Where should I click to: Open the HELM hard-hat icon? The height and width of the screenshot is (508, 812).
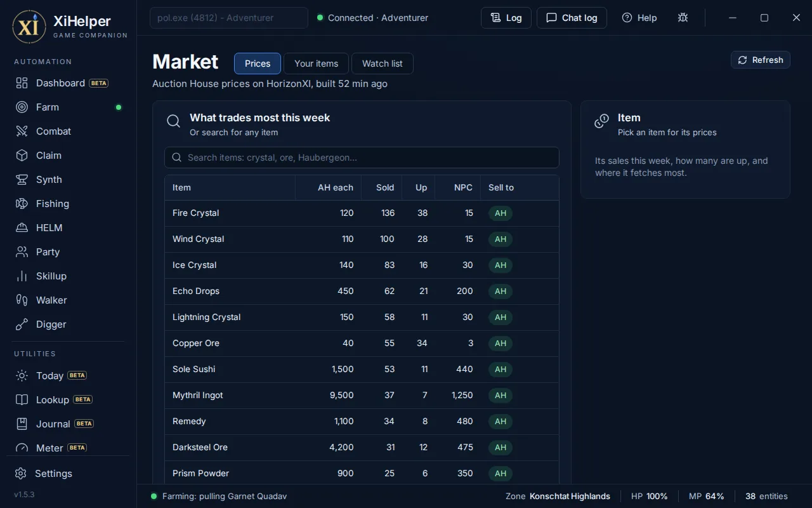(x=22, y=228)
